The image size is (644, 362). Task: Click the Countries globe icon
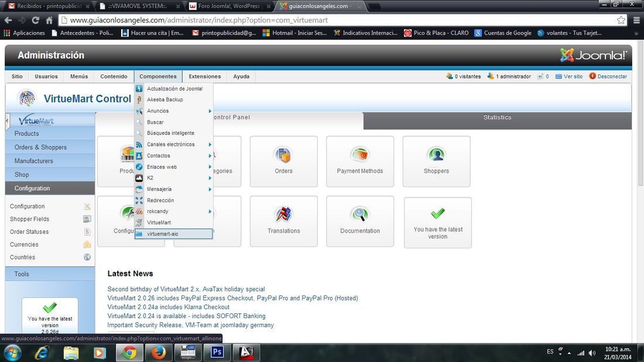tap(87, 257)
